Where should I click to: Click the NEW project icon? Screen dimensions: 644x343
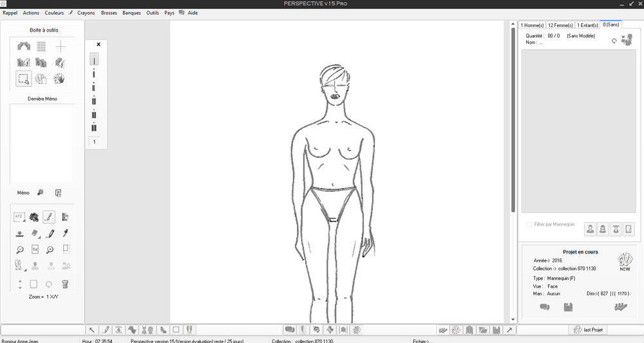(624, 262)
